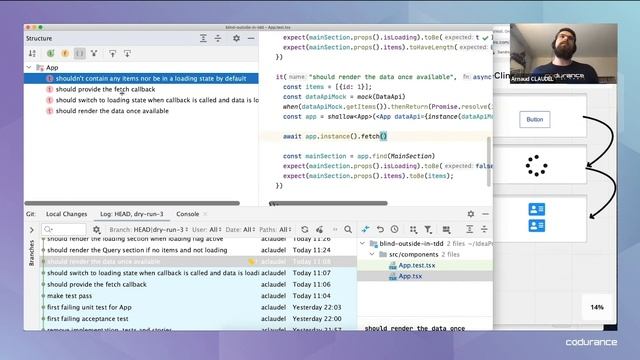
Task: Click the green checkmark in editor corner
Action: (x=485, y=38)
